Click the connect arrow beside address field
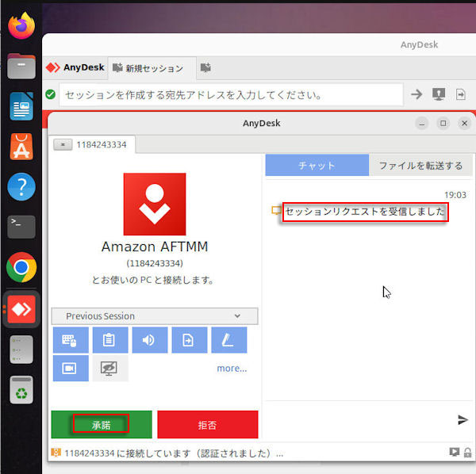 416,94
